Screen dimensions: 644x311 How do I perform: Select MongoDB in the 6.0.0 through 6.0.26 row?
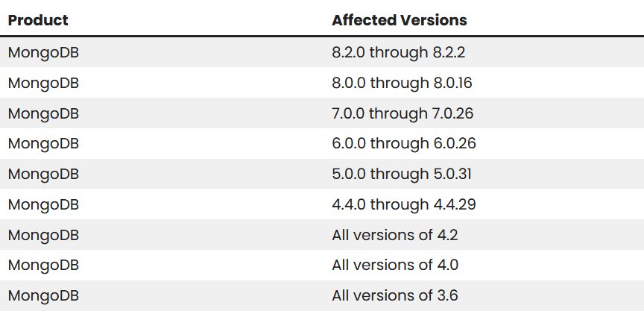[43, 143]
